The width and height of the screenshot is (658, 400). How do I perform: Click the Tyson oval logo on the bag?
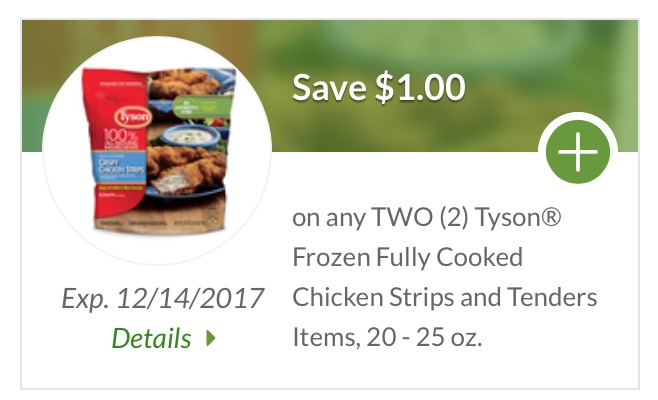[x=132, y=117]
